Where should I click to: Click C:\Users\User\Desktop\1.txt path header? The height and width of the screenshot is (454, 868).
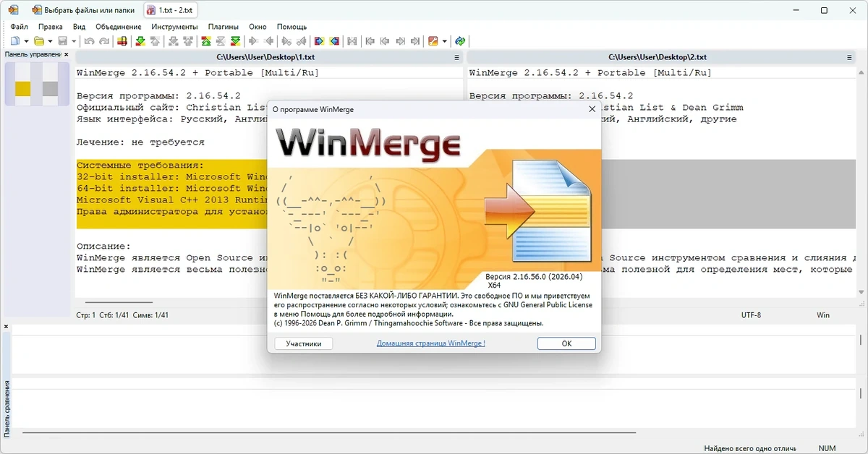pos(265,57)
